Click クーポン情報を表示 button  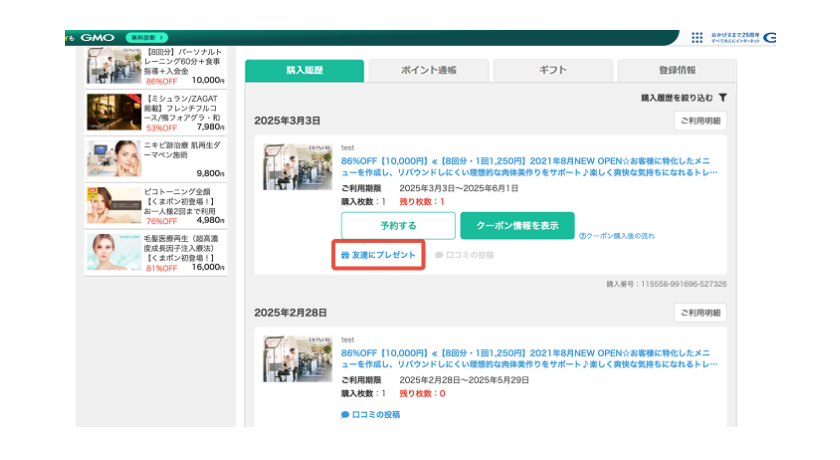point(518,225)
